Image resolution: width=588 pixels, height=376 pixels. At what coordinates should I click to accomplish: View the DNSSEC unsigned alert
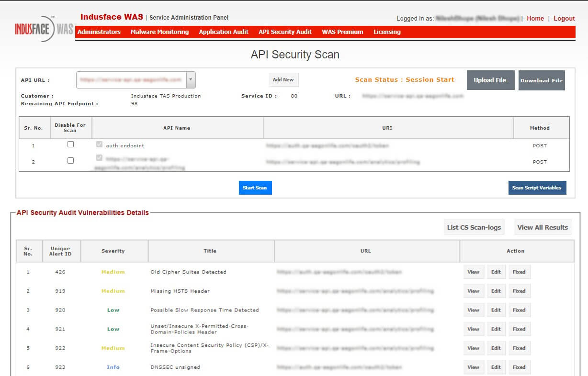tap(474, 367)
